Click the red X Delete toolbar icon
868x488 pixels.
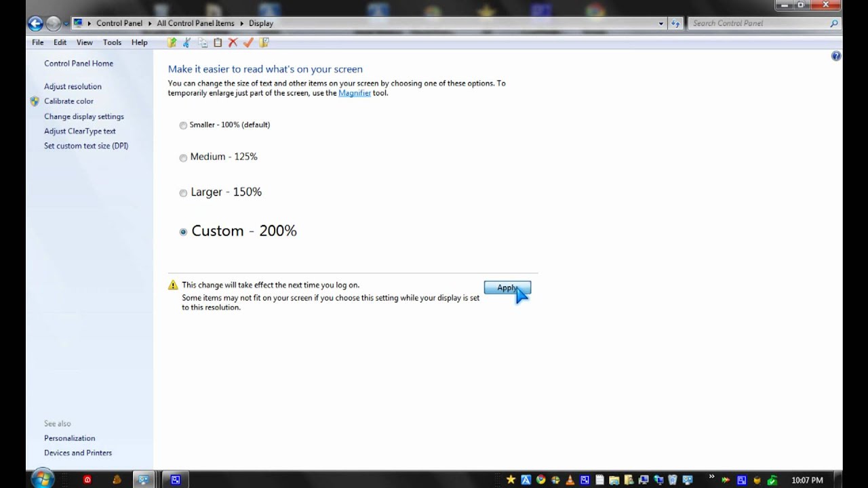pyautogui.click(x=233, y=42)
